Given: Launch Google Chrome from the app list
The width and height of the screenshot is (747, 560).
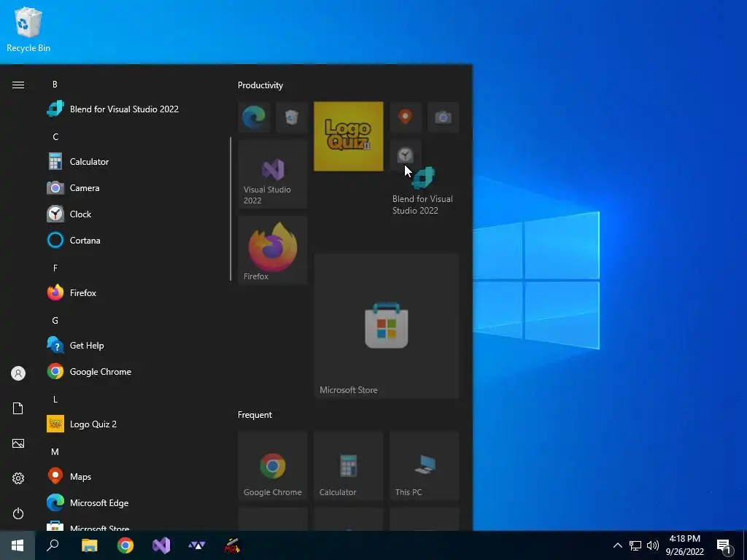Looking at the screenshot, I should click(90, 371).
